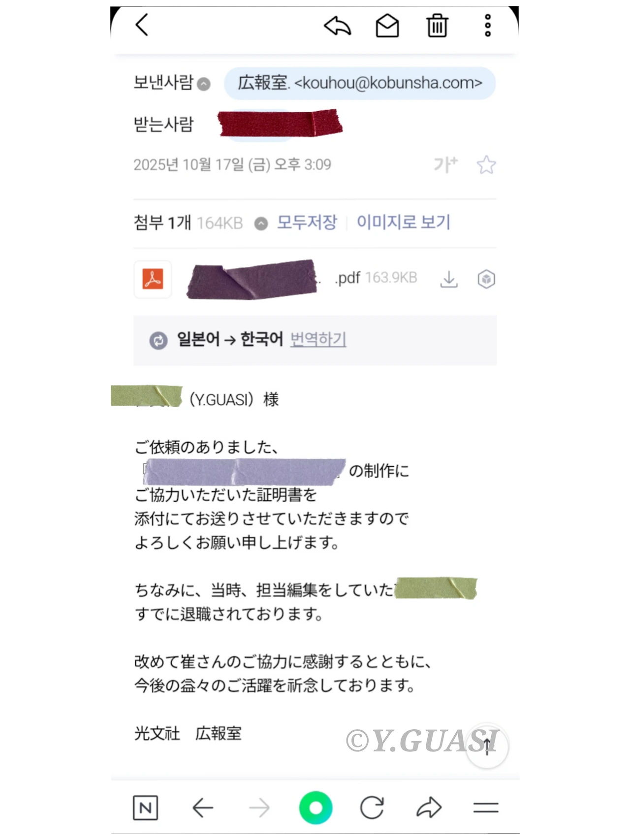Delete this email with trash icon

(x=437, y=26)
